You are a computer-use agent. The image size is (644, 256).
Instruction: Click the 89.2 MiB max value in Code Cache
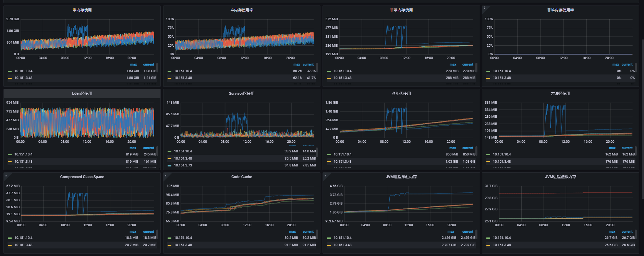click(x=291, y=238)
